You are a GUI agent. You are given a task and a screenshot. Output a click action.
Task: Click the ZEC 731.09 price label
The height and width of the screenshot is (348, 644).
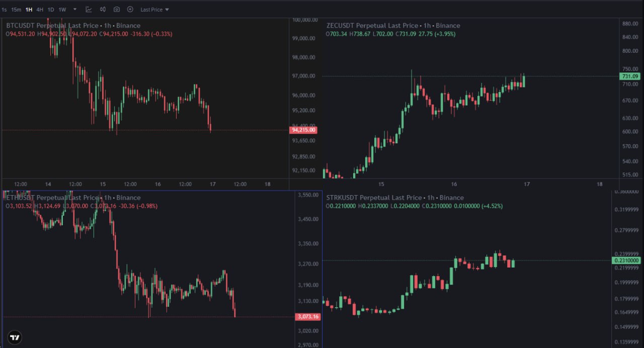tap(630, 76)
